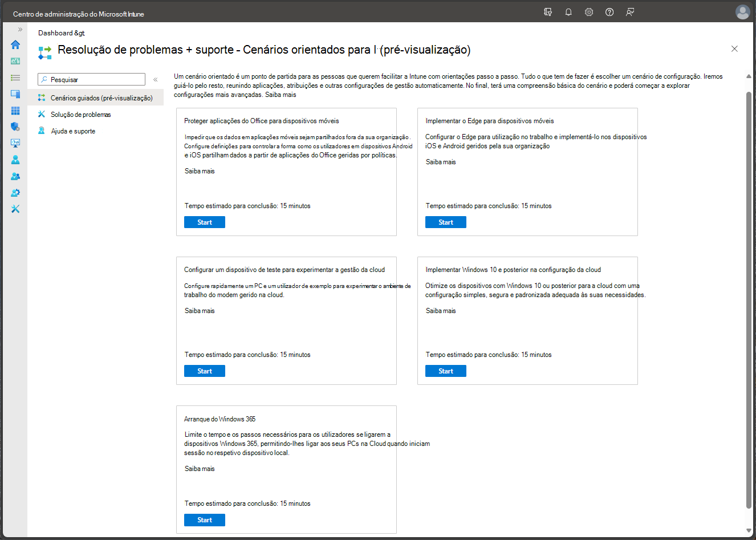The image size is (756, 540).
Task: Click the title Configurar um dispositivo de teste
Action: click(284, 270)
